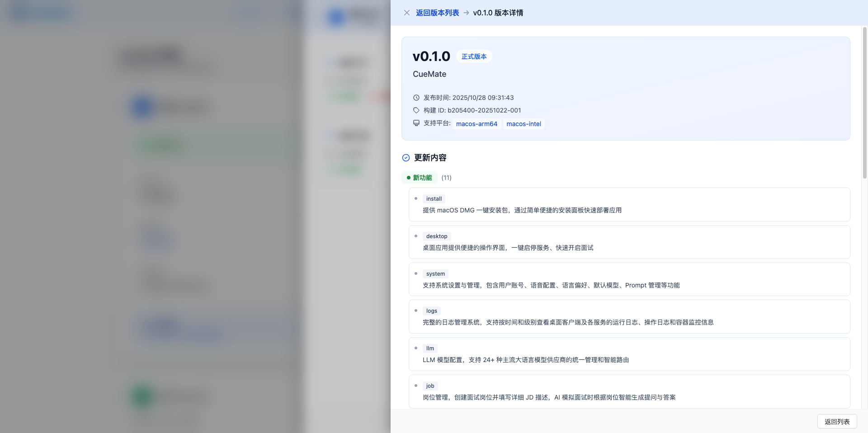This screenshot has height=433, width=868.
Task: Click the llm module tag
Action: click(430, 348)
